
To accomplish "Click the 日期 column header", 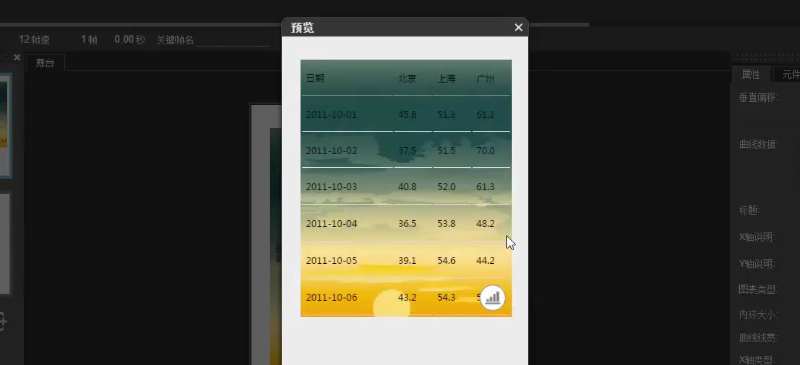I will (x=315, y=79).
